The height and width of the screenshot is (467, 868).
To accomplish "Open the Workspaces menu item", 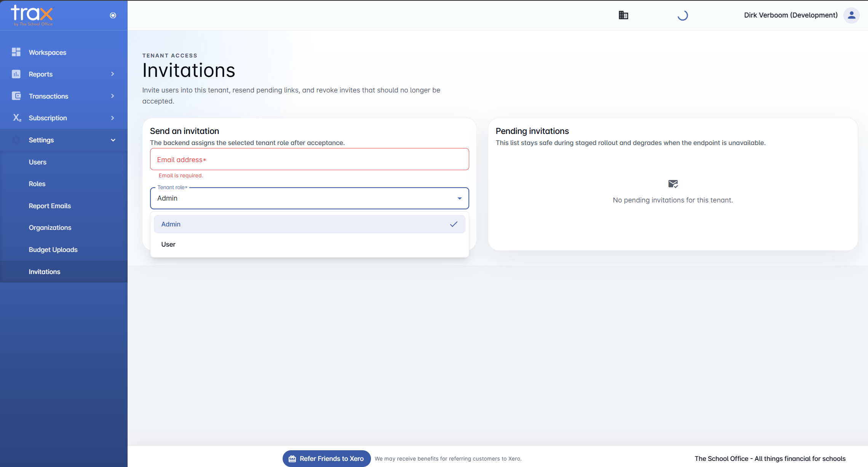I will 64,52.
